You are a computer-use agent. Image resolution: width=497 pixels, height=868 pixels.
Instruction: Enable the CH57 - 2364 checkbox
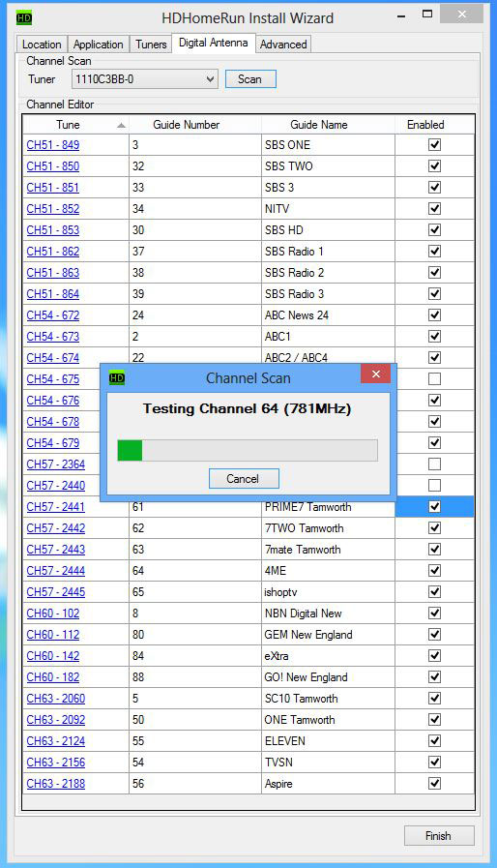pos(435,464)
